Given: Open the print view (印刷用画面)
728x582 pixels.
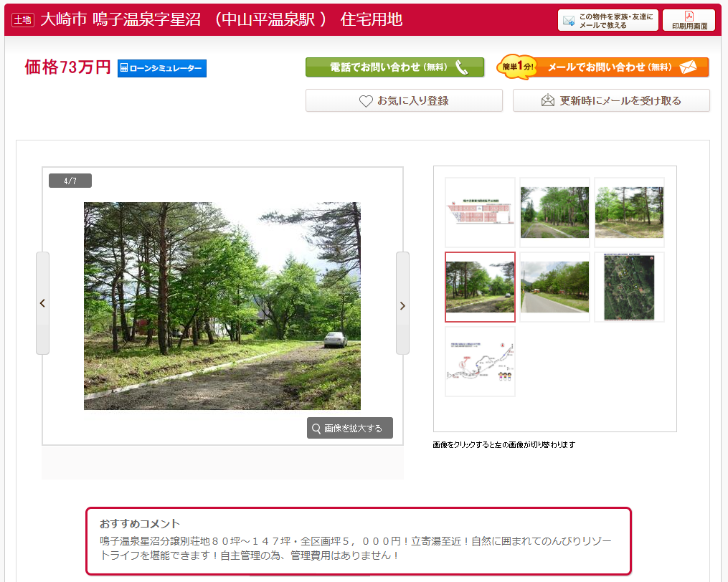Looking at the screenshot, I should tap(689, 20).
